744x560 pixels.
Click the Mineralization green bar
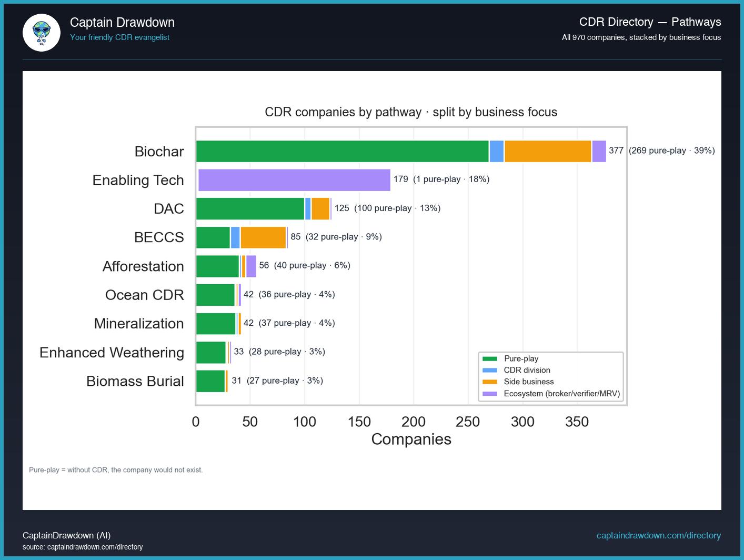pyautogui.click(x=216, y=324)
